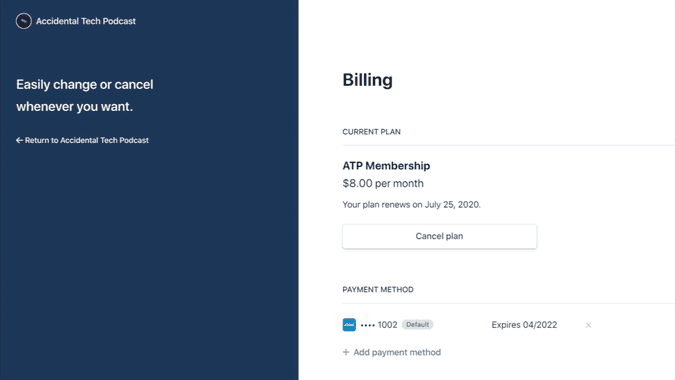Click the Easily change or cancel tagline

coord(84,95)
